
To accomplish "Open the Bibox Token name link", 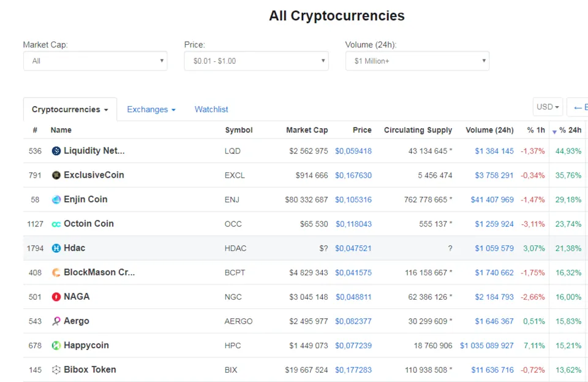I will tap(89, 370).
